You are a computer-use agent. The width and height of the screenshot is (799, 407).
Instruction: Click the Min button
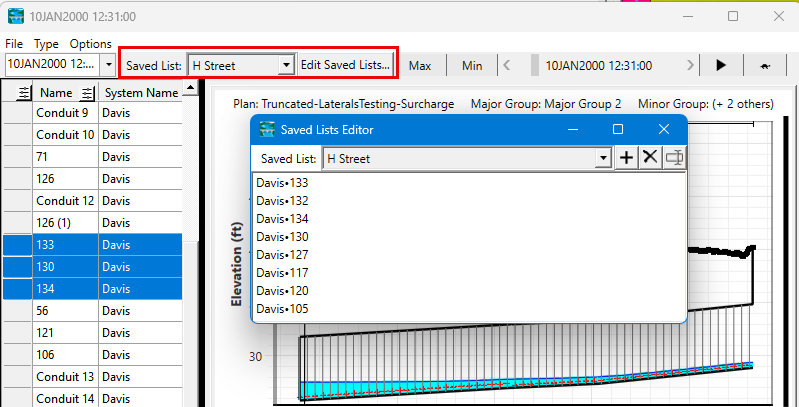(472, 65)
